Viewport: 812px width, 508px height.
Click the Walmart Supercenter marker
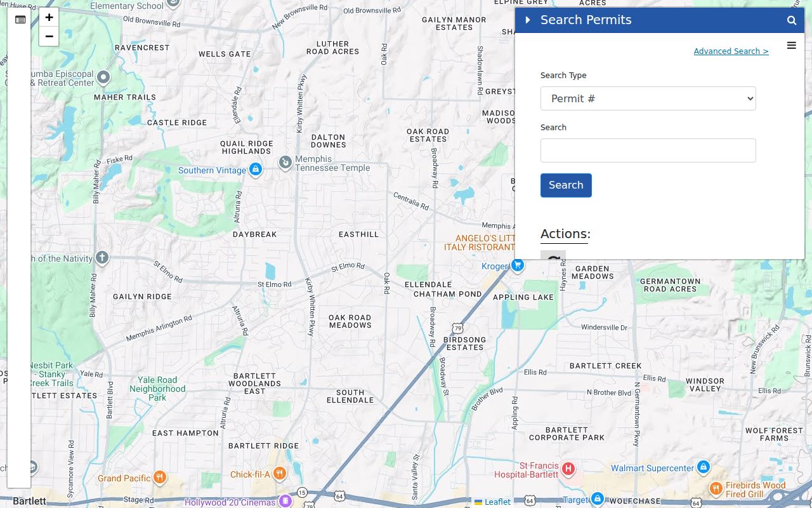click(703, 467)
